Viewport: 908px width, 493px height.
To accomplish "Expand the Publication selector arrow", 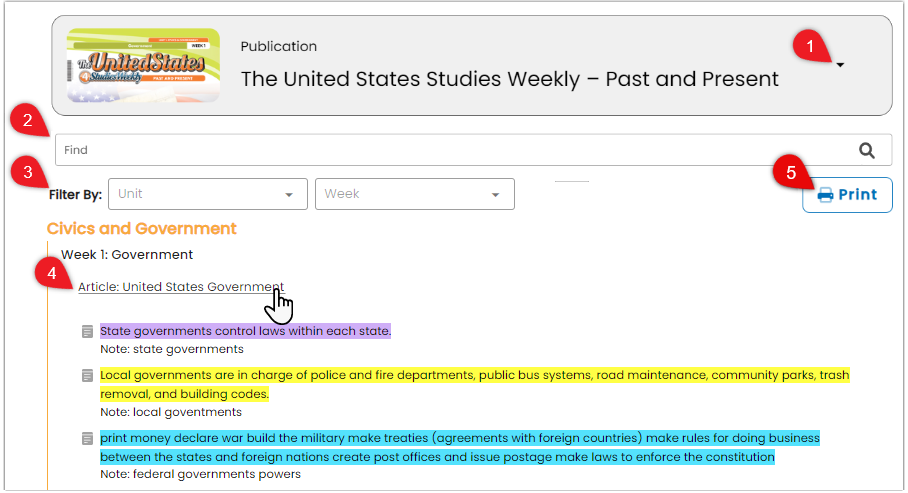I will 840,65.
